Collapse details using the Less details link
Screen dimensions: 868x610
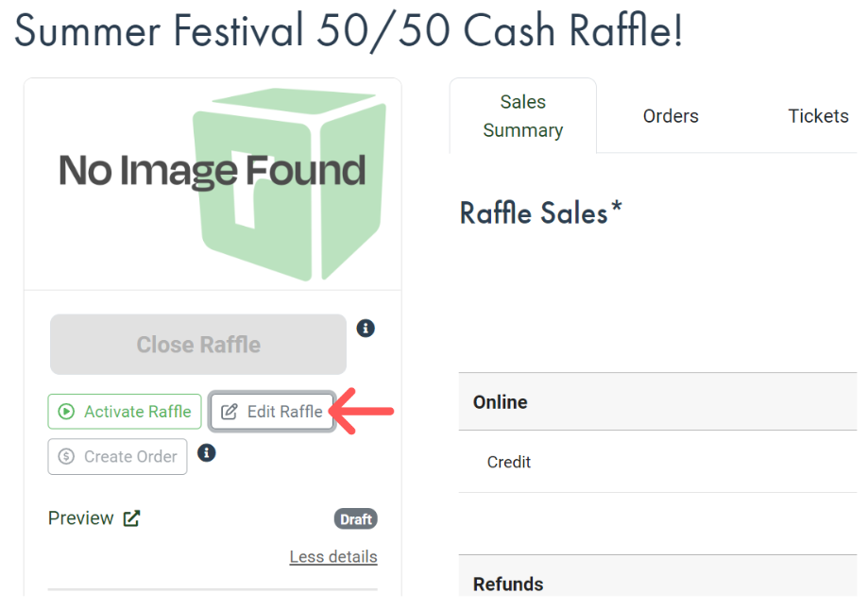click(x=332, y=557)
